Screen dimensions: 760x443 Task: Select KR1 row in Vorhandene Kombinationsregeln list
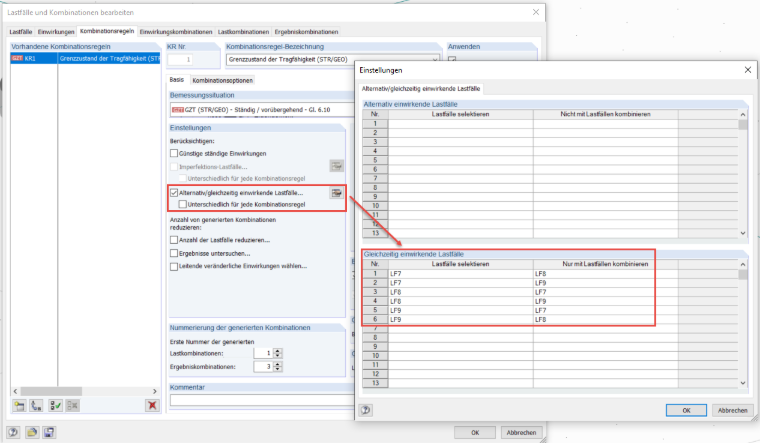(85, 58)
